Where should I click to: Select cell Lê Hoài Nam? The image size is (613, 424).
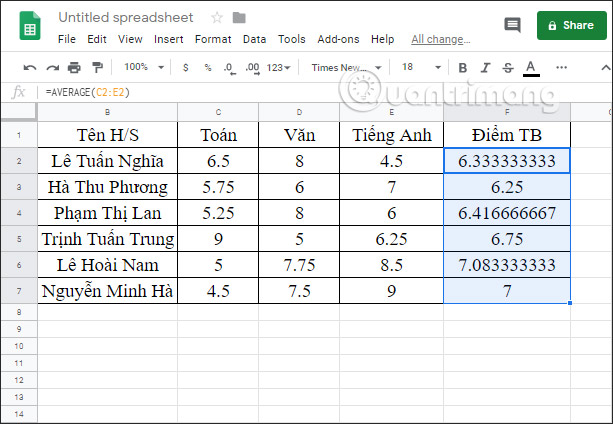click(x=108, y=265)
